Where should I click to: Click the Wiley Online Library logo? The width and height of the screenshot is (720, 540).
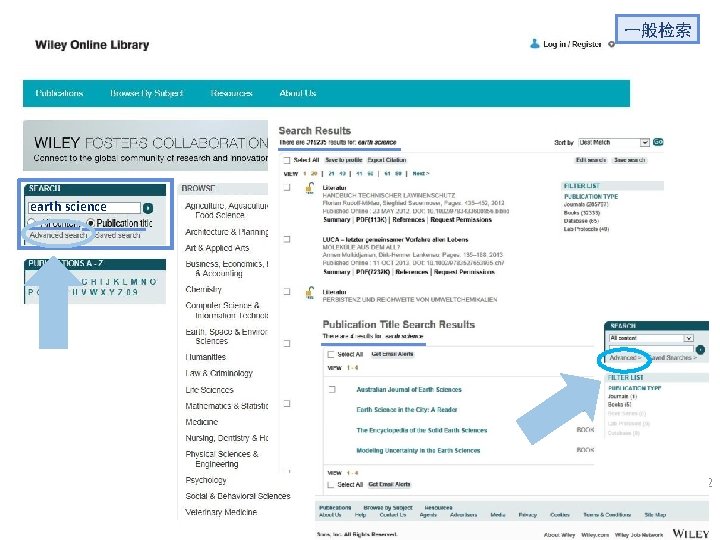click(x=92, y=45)
